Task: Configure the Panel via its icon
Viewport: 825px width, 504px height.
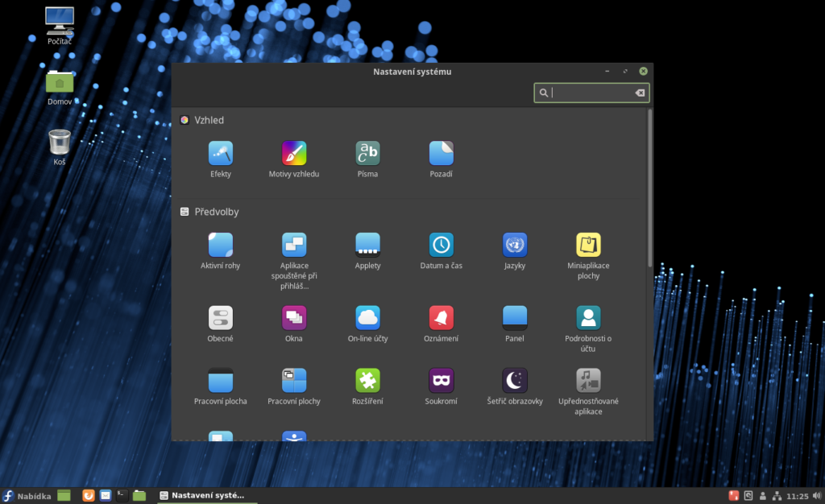Action: click(x=515, y=316)
